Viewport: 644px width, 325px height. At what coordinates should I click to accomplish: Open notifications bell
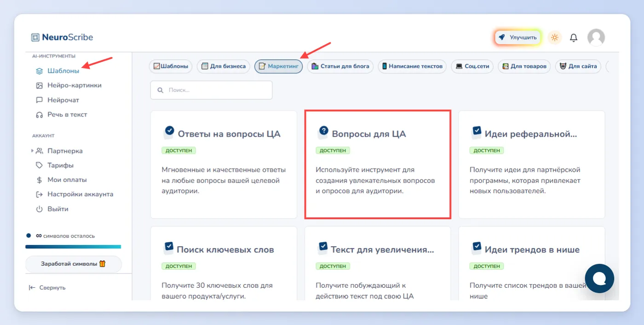pyautogui.click(x=574, y=38)
